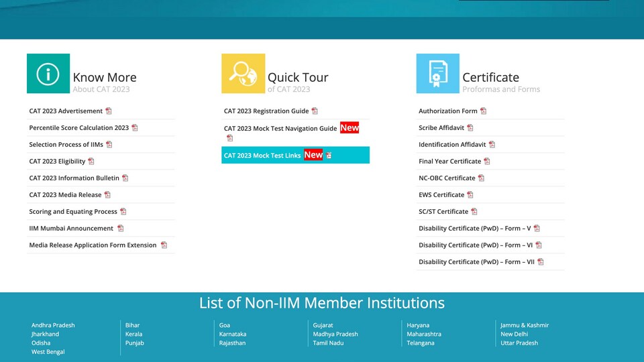
Task: Open CAT 2023 Mock Test Navigation Guide link
Action: click(x=280, y=129)
